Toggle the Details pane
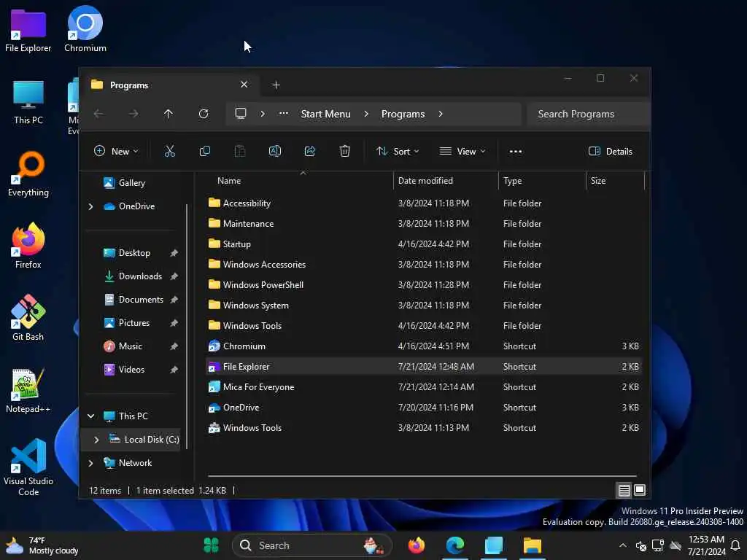 [611, 152]
